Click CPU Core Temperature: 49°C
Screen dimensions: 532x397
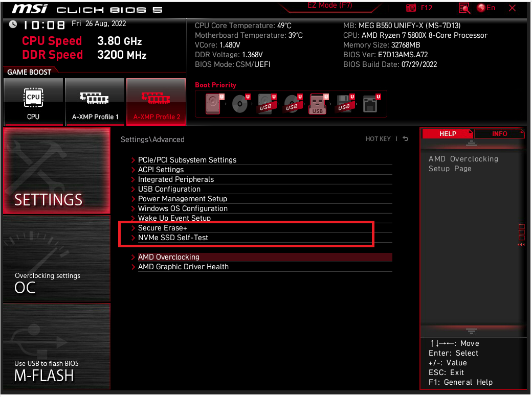243,26
